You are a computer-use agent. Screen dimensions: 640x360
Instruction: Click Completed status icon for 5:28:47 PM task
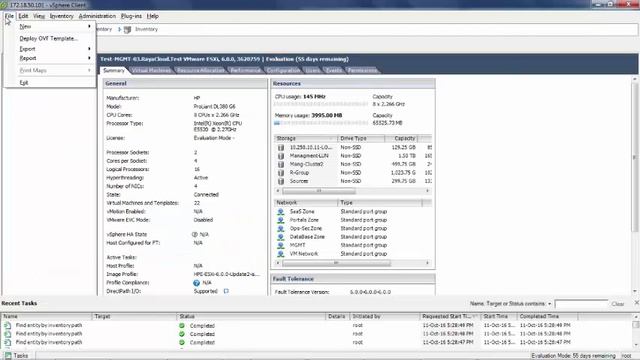click(182, 342)
